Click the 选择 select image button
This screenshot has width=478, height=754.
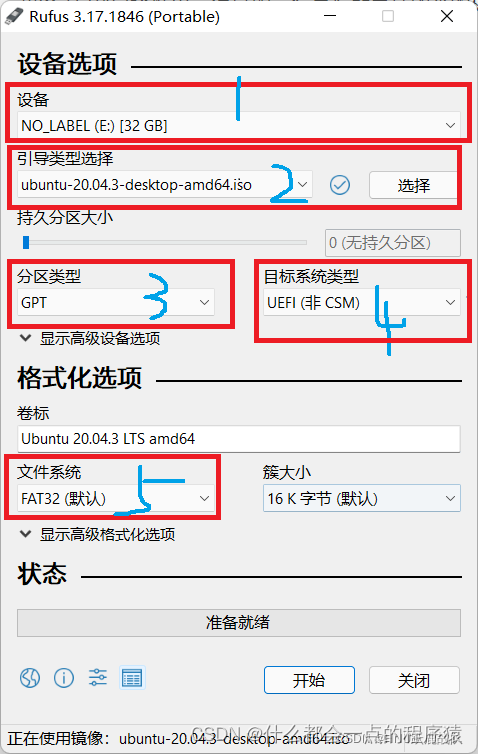click(414, 185)
